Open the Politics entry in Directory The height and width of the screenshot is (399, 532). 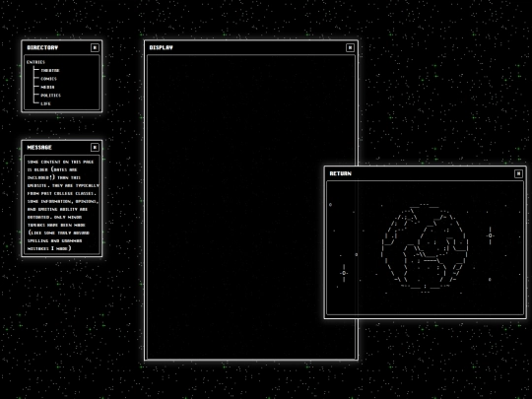tap(50, 96)
